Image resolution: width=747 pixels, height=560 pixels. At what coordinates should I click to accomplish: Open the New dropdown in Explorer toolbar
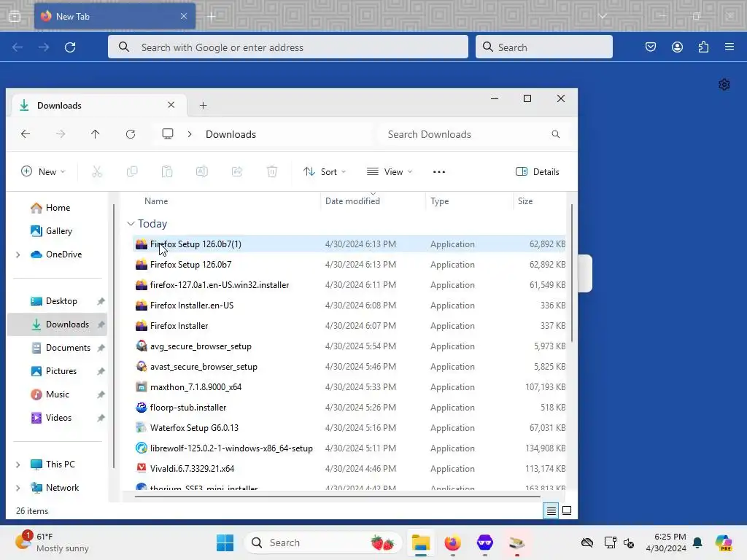coord(43,171)
